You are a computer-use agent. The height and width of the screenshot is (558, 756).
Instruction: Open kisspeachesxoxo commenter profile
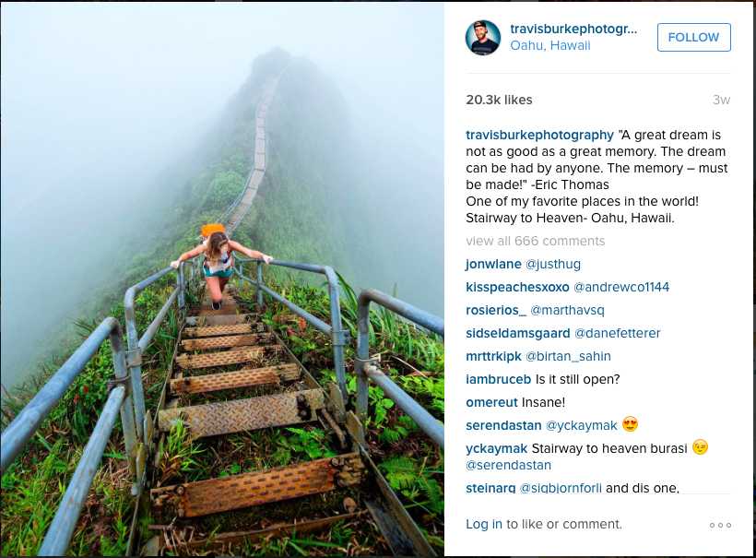pyautogui.click(x=517, y=287)
